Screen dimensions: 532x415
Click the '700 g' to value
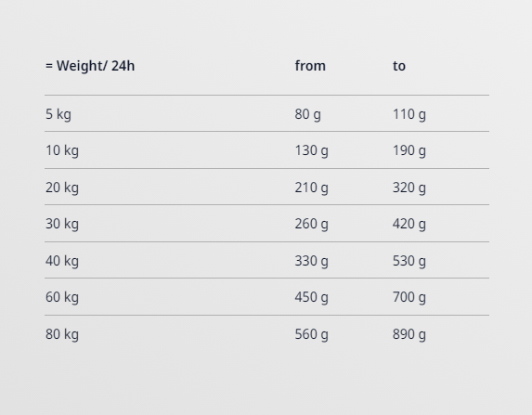tap(409, 297)
